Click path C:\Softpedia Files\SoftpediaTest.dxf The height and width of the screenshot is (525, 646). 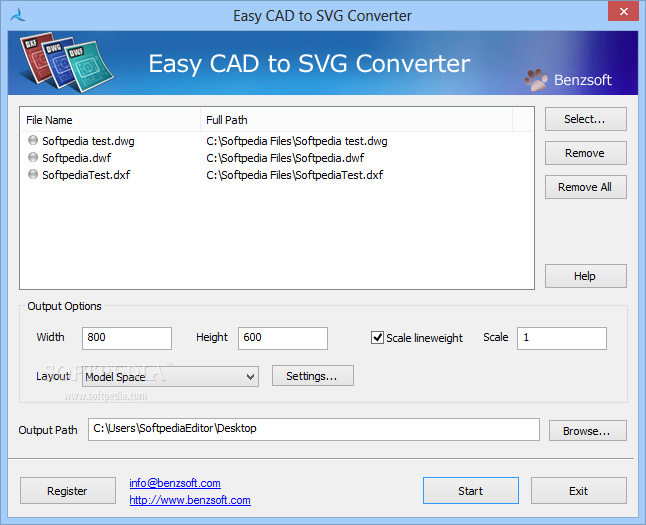(295, 175)
